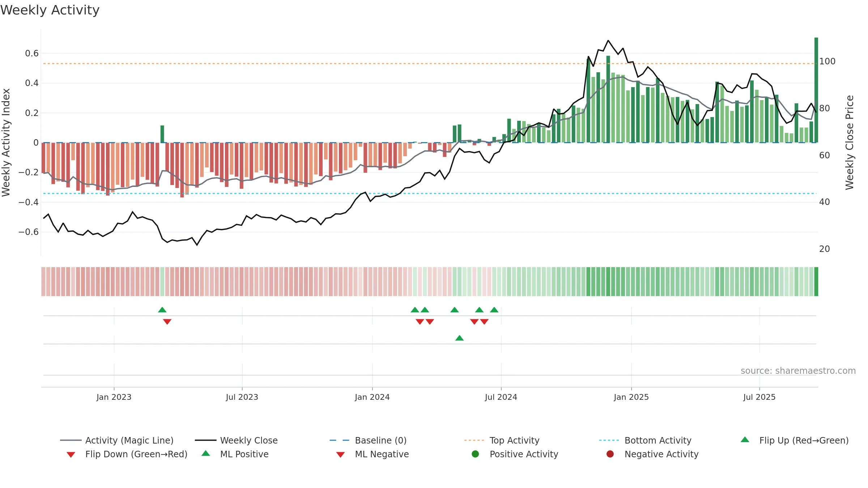Toggle the Top Activity legend entry
Image resolution: width=868 pixels, height=488 pixels.
[502, 440]
